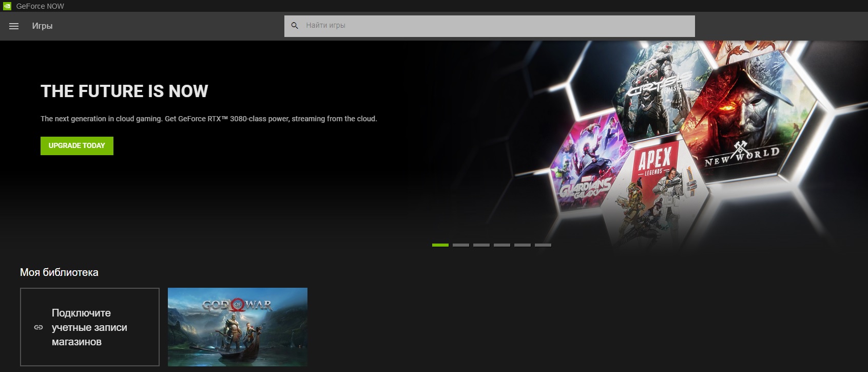Click the 'GeForce NOW' window title text
Screen dimensions: 868x372
click(40, 6)
